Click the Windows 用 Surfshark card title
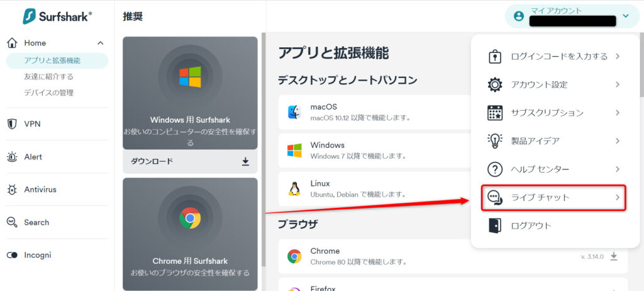The height and width of the screenshot is (291, 644). (x=190, y=120)
